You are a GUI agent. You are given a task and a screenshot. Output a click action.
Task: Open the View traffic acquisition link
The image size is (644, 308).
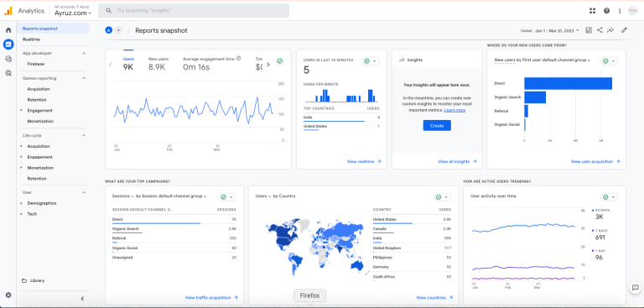211,297
